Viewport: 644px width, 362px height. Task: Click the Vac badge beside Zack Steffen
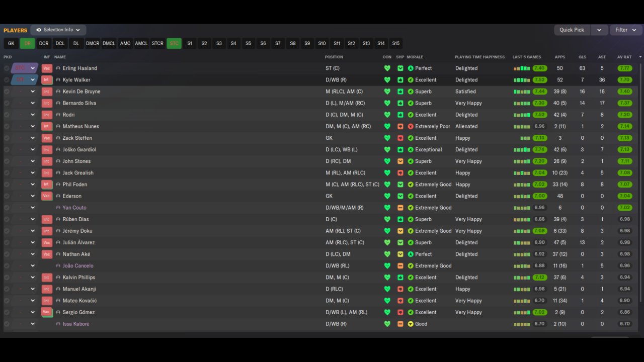click(x=47, y=138)
